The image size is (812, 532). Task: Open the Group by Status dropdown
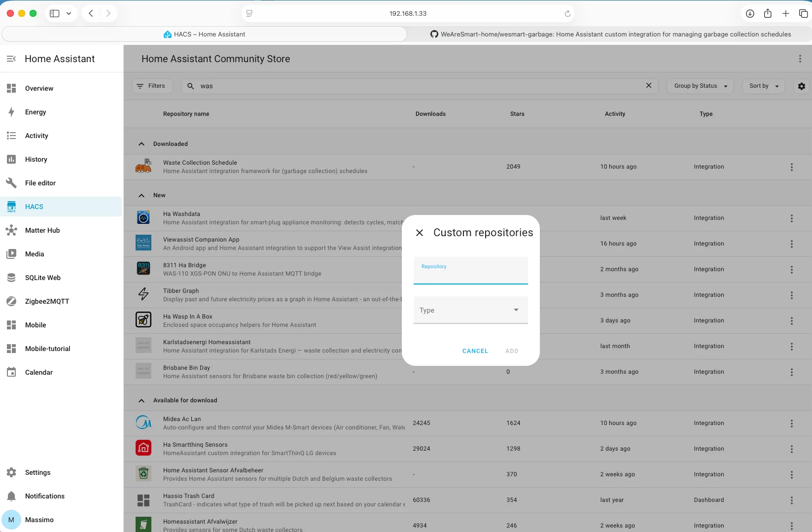701,86
